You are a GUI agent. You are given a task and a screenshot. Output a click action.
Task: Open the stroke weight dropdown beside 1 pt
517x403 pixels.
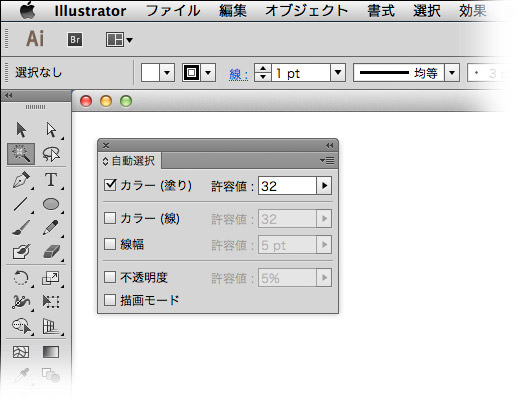point(338,72)
